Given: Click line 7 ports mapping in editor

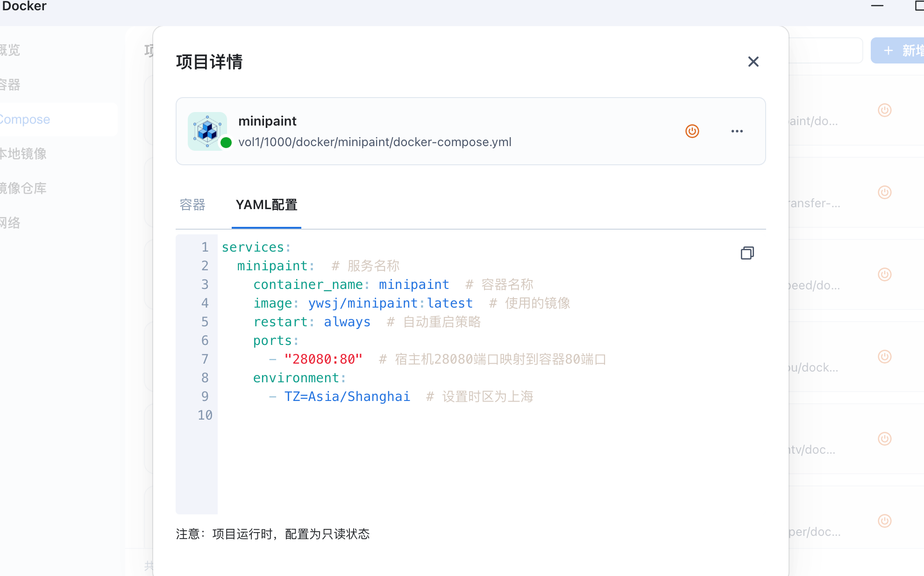Looking at the screenshot, I should tap(323, 359).
